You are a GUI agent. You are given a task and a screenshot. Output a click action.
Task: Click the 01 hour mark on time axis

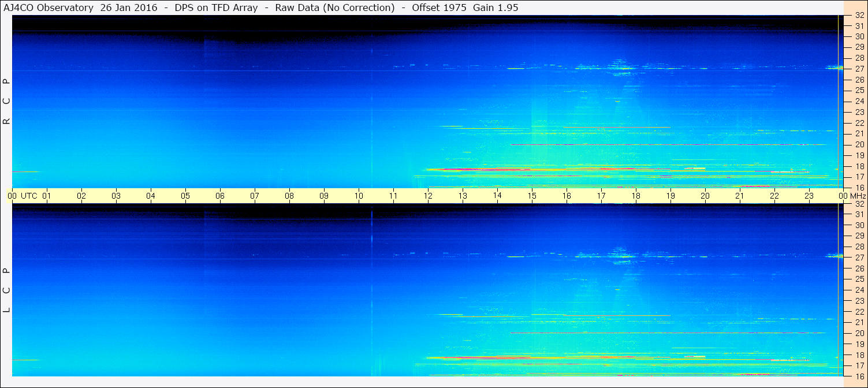click(47, 196)
